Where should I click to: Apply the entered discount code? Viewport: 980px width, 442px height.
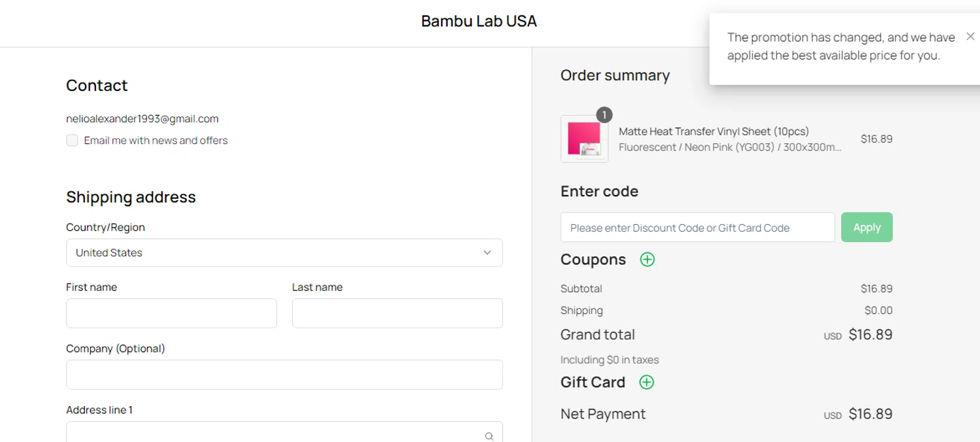(866, 228)
